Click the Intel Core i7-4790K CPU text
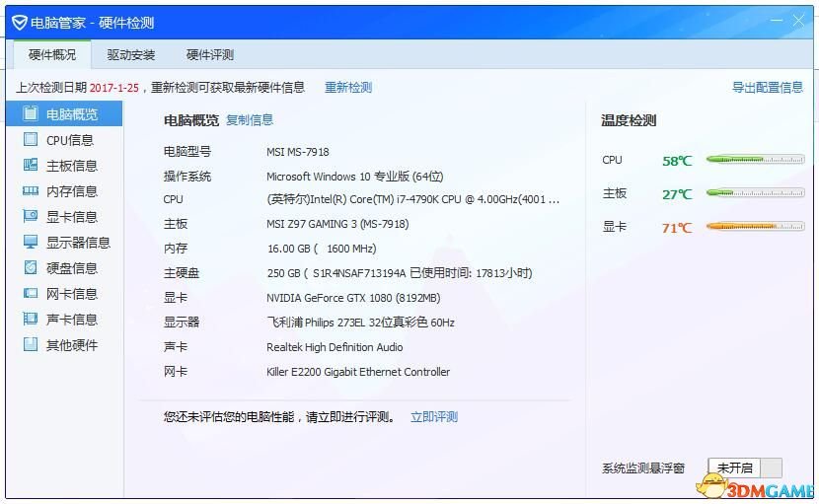Viewport: 819px width, 504px height. click(413, 199)
